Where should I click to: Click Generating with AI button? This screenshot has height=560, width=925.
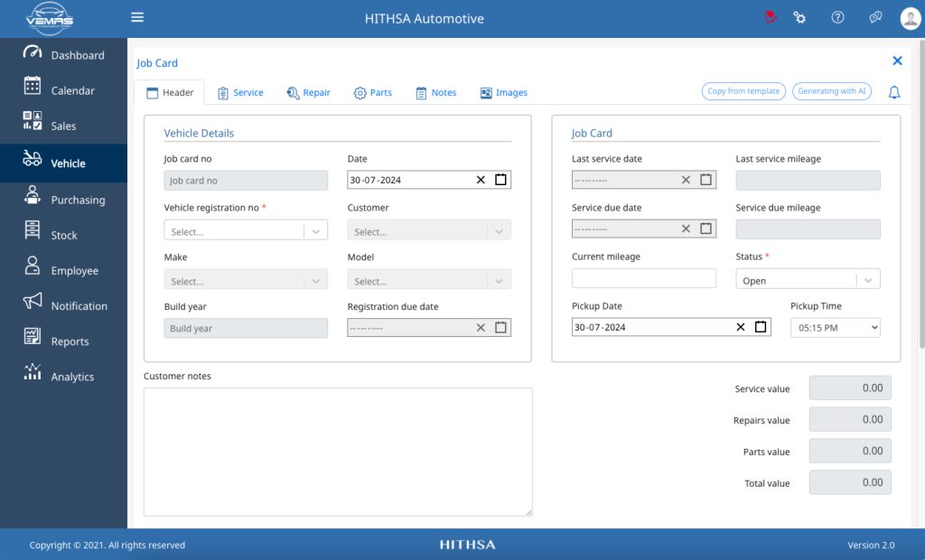831,91
